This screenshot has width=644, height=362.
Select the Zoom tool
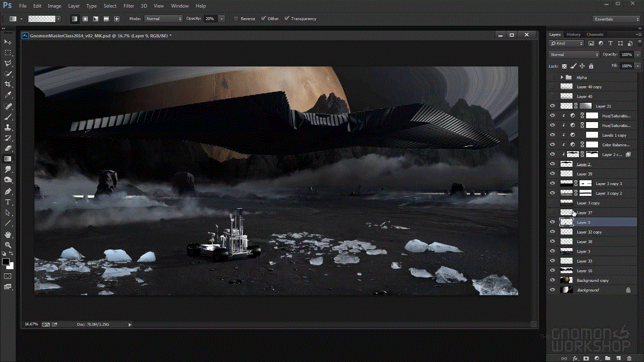coord(8,245)
